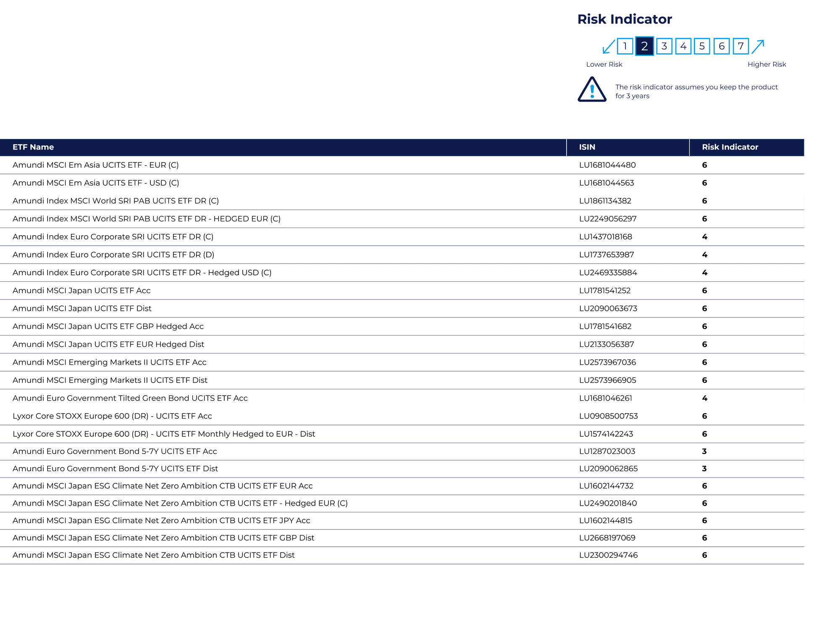The height and width of the screenshot is (627, 840).
Task: Click ISIN LU2469335884
Action: tap(608, 273)
